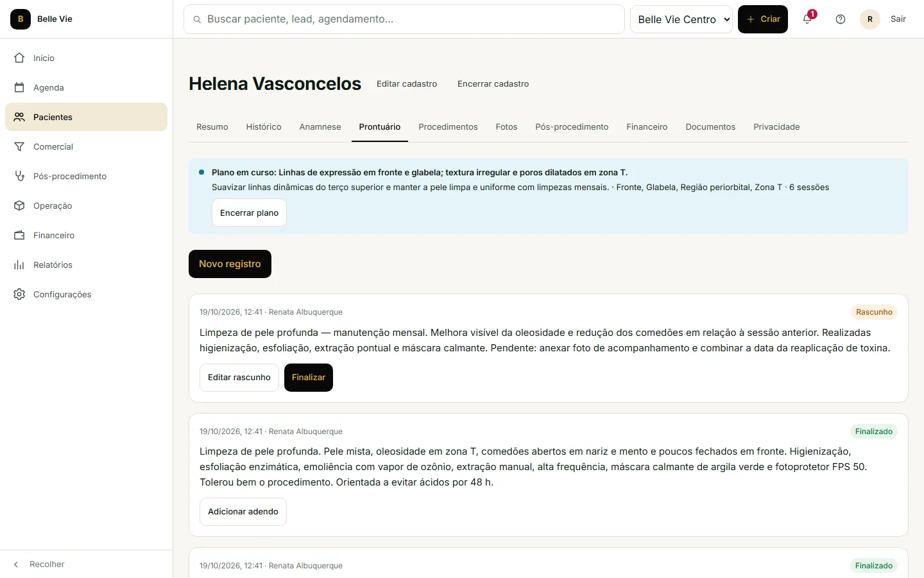Open the Financeiro tab in patient record
The image size is (924, 578).
[647, 127]
